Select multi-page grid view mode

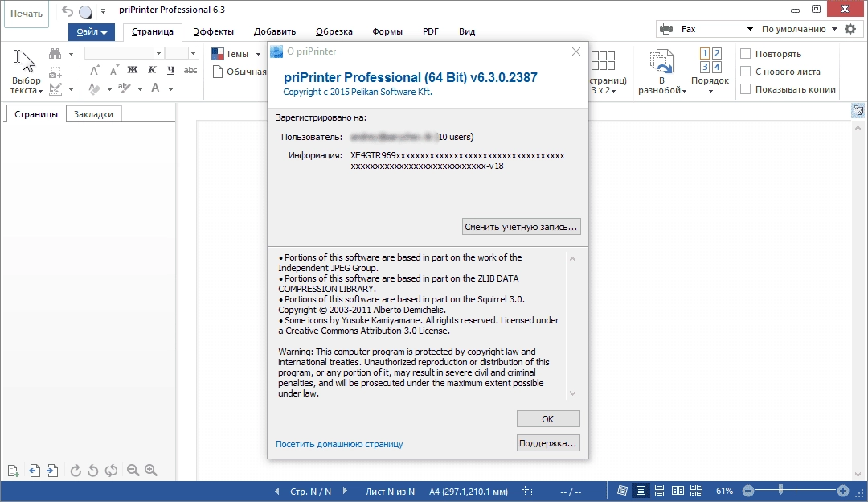coord(696,491)
